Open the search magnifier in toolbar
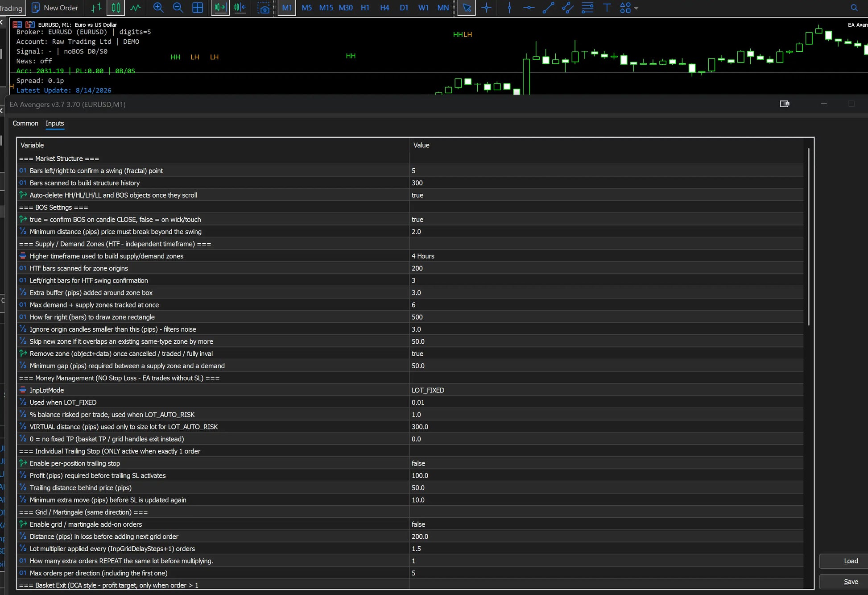 pyautogui.click(x=854, y=8)
